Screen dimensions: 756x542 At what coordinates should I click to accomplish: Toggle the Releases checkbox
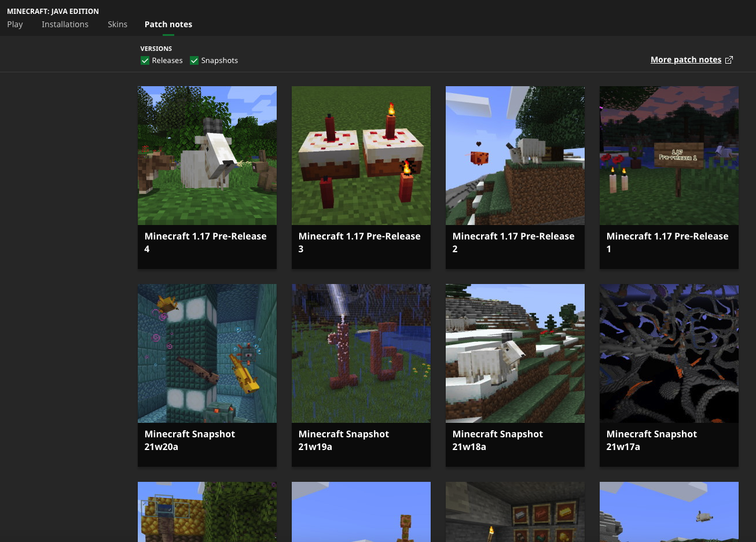pyautogui.click(x=145, y=60)
